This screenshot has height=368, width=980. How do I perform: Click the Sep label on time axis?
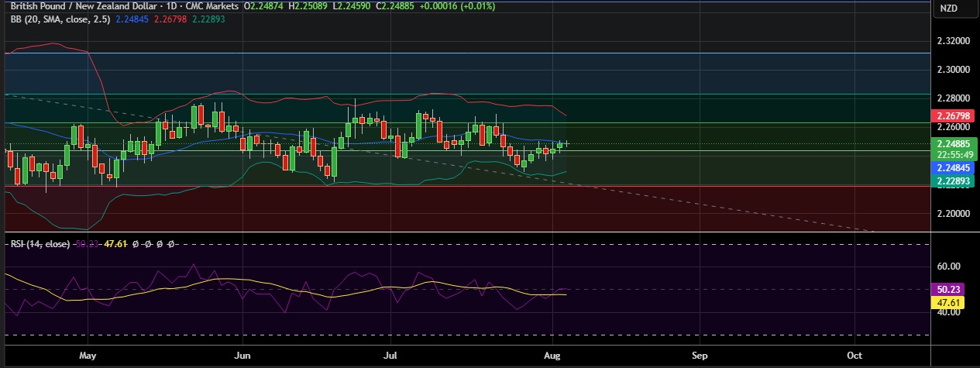[x=700, y=356]
